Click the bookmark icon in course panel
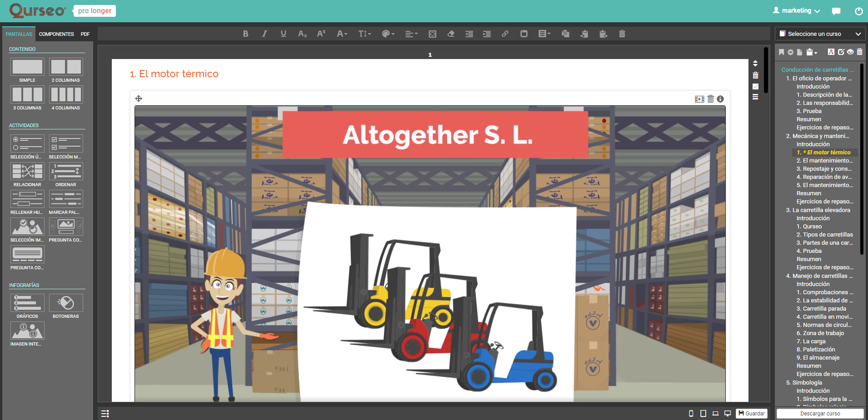 coord(782,52)
